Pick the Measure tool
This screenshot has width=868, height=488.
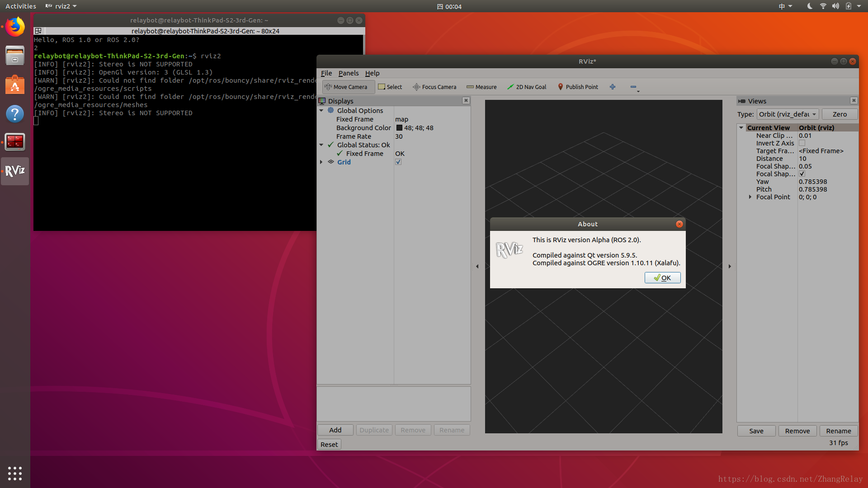coord(481,87)
